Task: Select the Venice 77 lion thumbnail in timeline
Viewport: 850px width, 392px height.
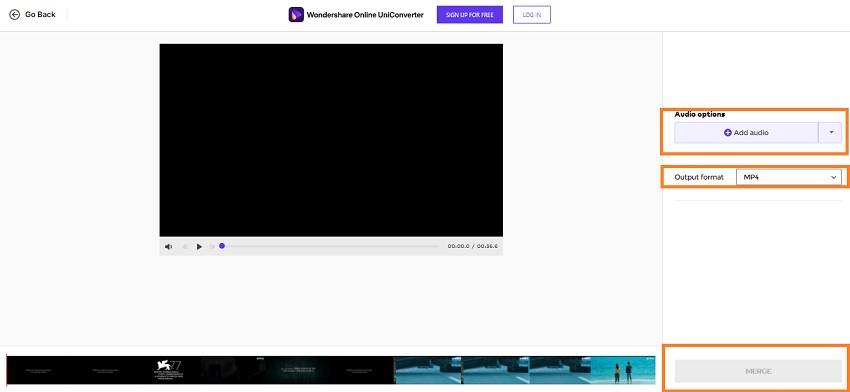Action: coord(168,370)
